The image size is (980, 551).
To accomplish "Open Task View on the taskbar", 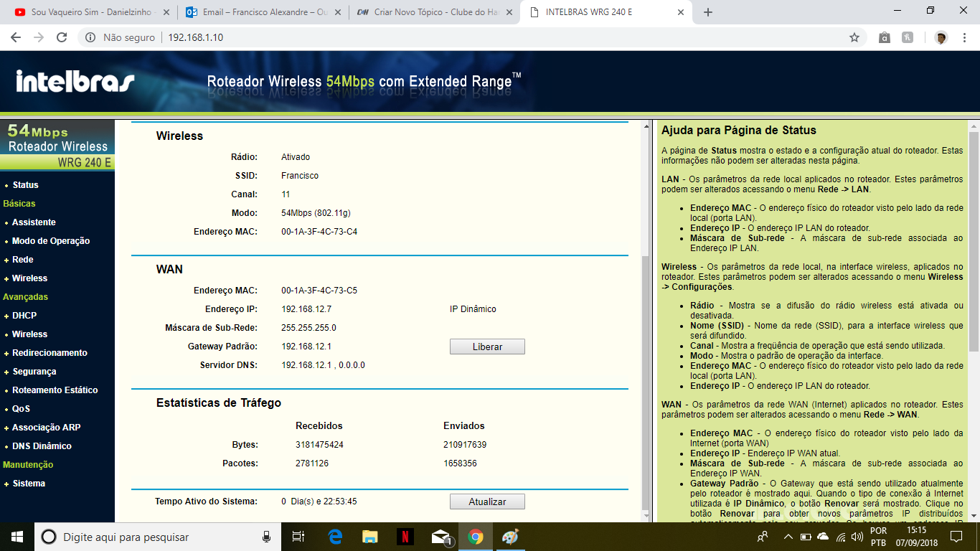I will [x=298, y=537].
